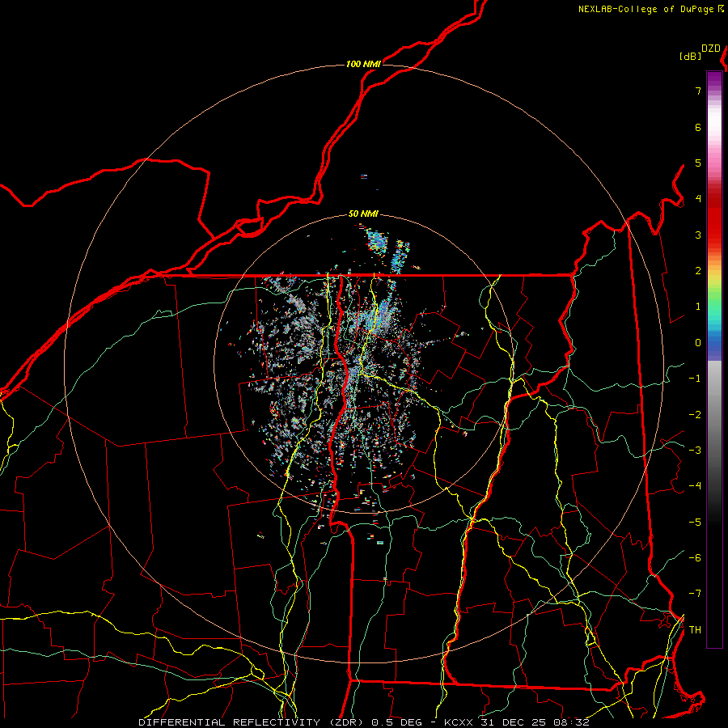This screenshot has width=728, height=728.
Task: Click the -5 dB value on color scale
Action: (695, 523)
